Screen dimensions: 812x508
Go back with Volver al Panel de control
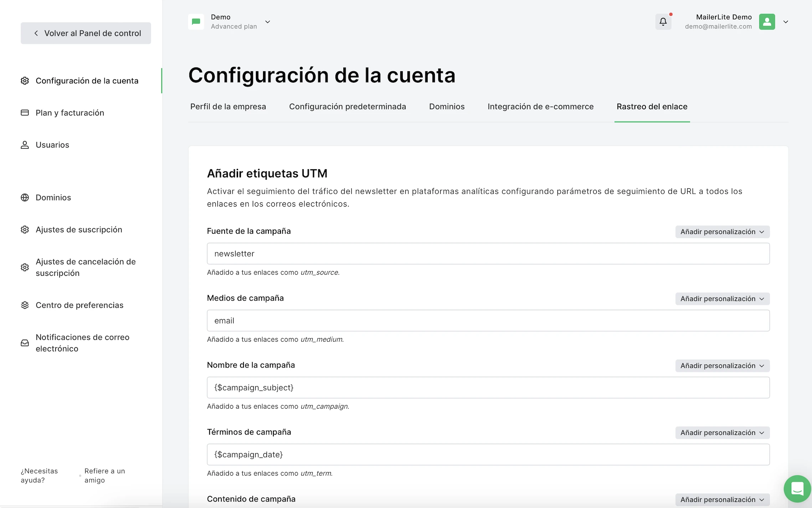[x=86, y=33]
